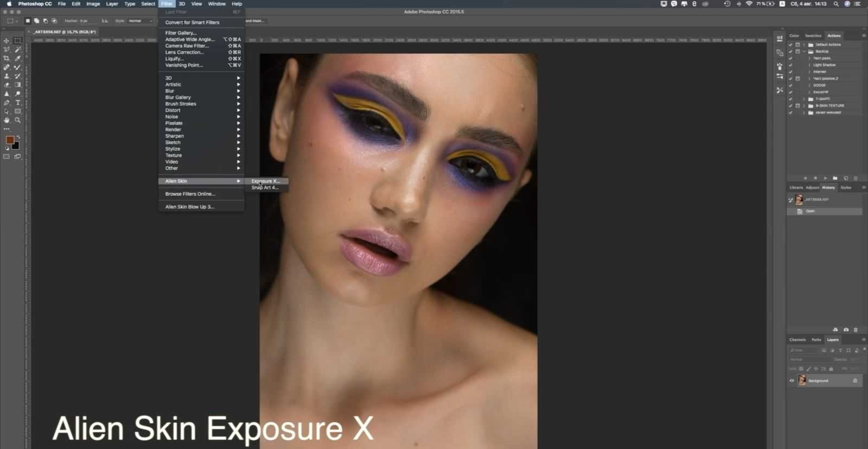Toggle the Default Actions checkmark
Viewport: 868px width, 449px height.
coord(790,44)
